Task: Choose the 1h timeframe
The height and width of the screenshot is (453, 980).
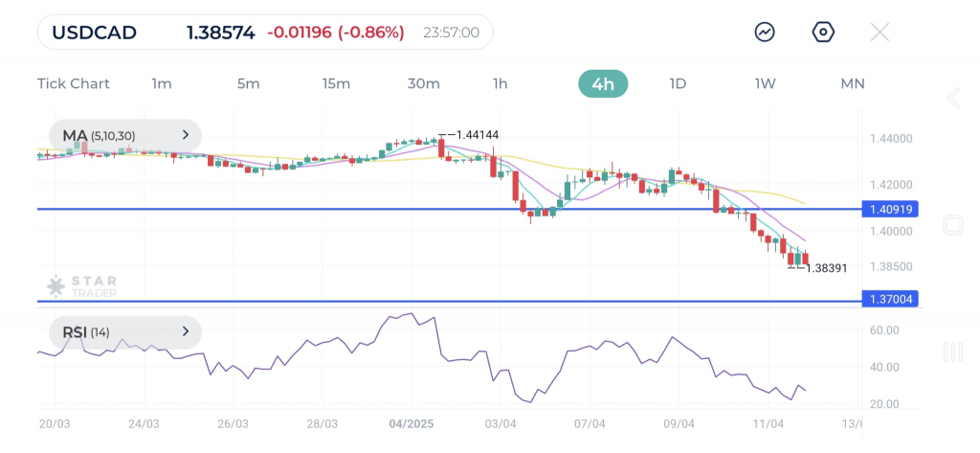Action: (501, 83)
